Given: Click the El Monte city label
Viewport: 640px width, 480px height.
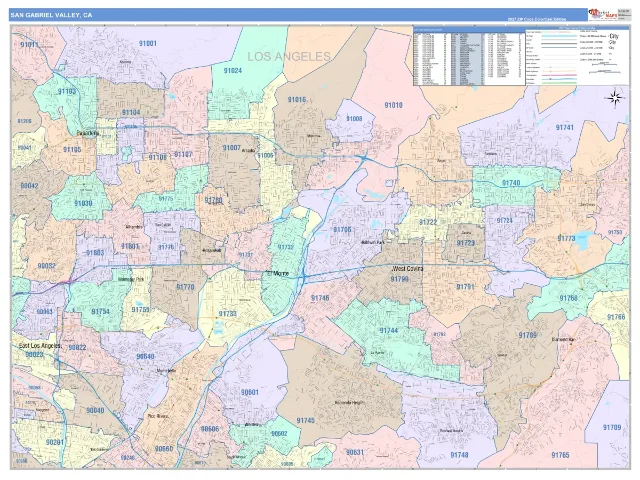Looking at the screenshot, I should [x=277, y=273].
